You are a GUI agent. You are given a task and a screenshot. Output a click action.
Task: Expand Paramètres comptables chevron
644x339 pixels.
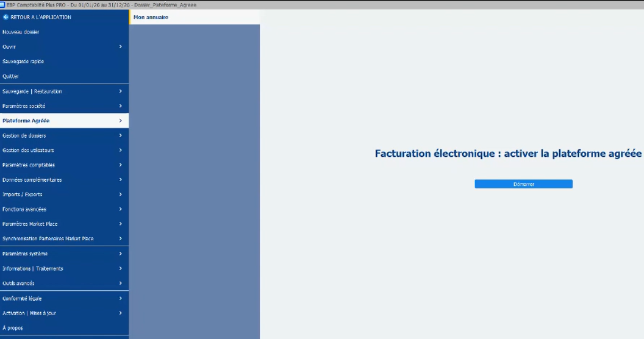tap(120, 165)
